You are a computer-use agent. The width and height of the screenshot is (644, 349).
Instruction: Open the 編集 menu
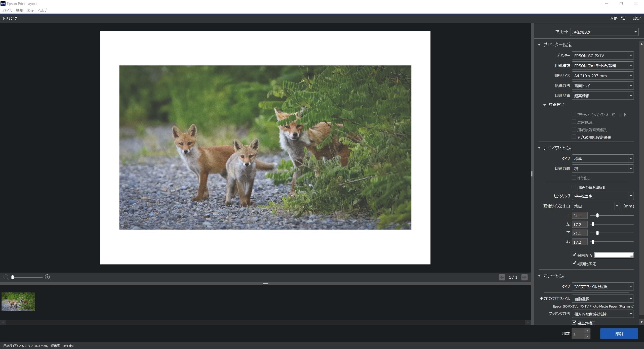tap(20, 10)
